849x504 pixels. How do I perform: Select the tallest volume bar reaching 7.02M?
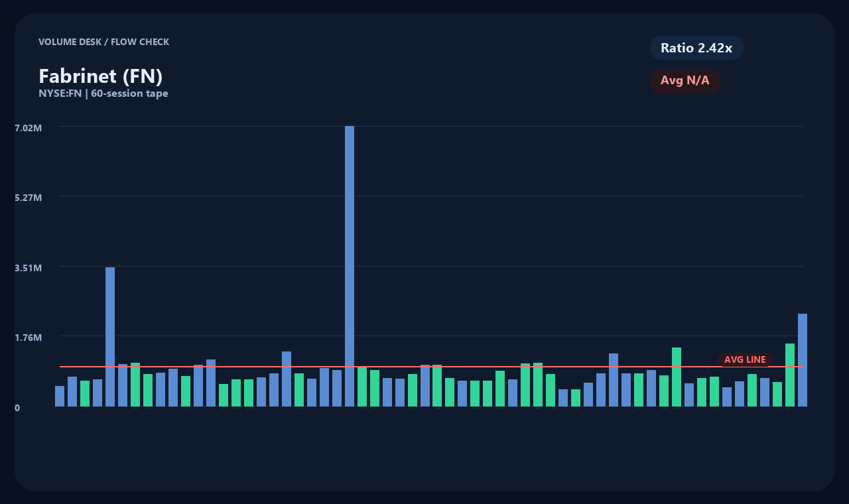(350, 266)
